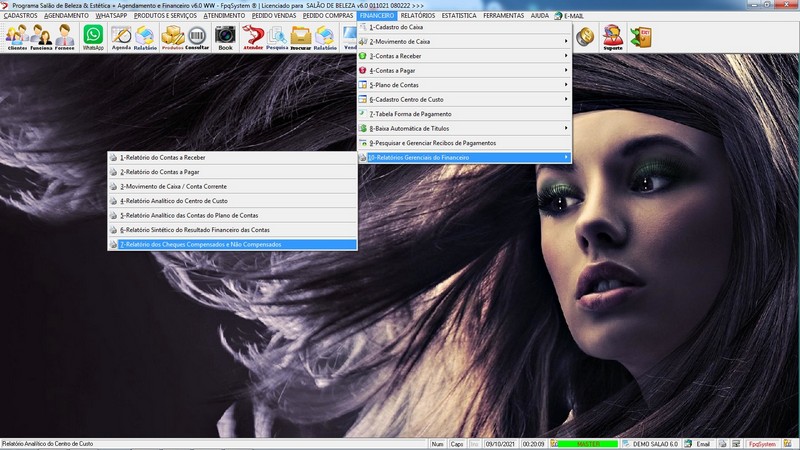Click the icon next to DEMO SALAO 6.0

click(626, 444)
